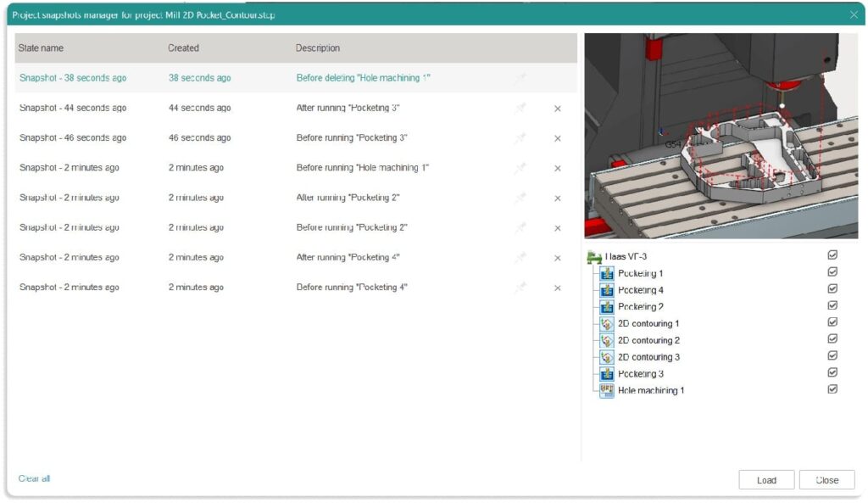The width and height of the screenshot is (868, 503).
Task: Click the Clear all link
Action: pyautogui.click(x=33, y=478)
